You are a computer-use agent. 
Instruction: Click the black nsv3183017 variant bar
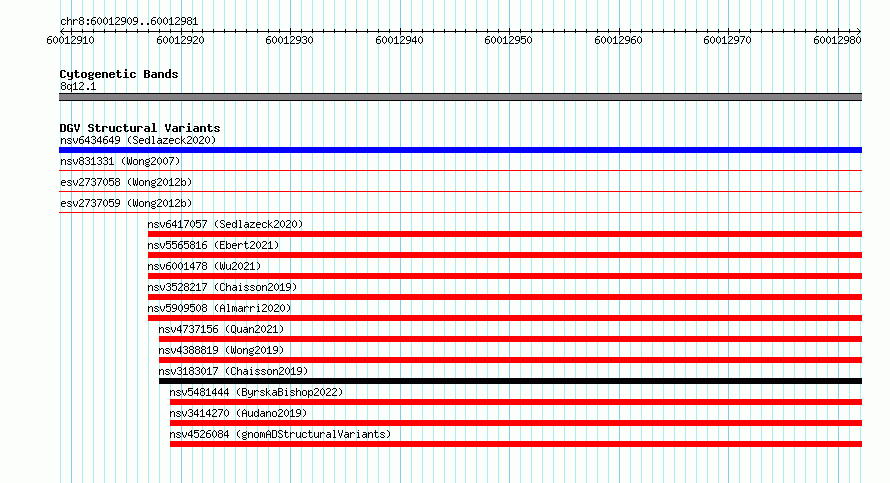[510, 381]
